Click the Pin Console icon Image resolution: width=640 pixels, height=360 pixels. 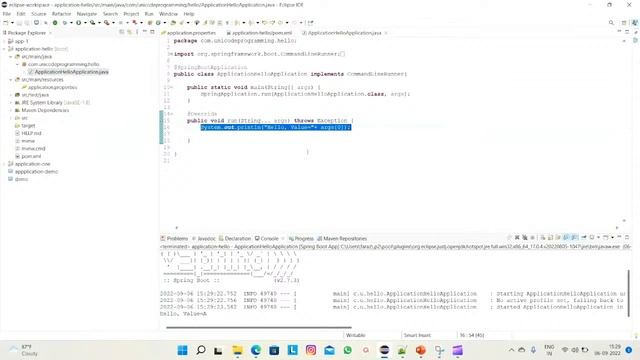point(584,238)
